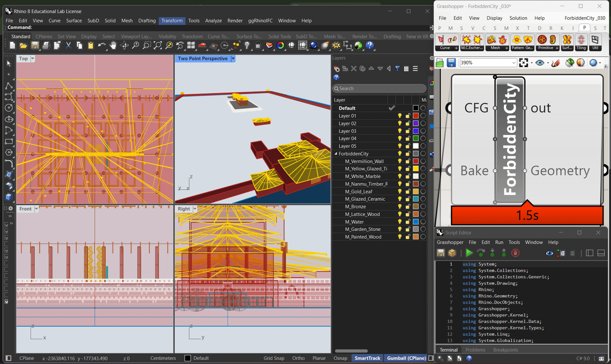Viewport: 611px width, 364px height.
Task: Click the blue filter funnel icon in Layers panel
Action: (397, 69)
